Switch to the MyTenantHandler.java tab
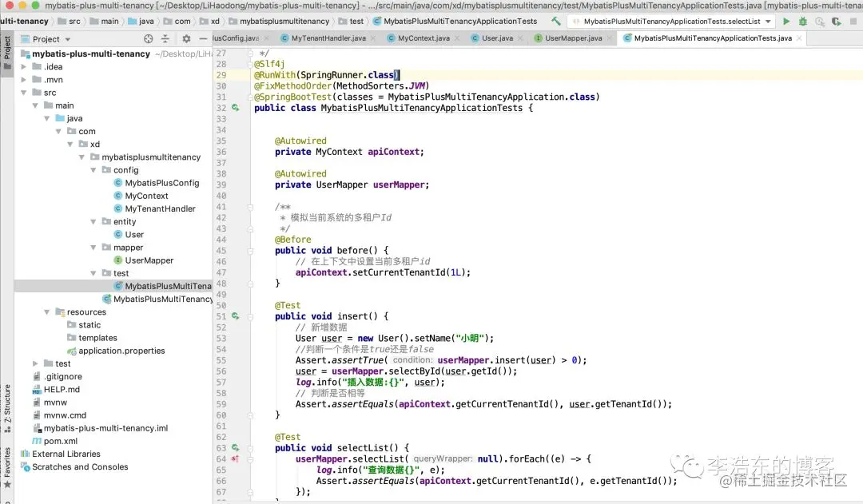This screenshot has width=863, height=504. pos(328,38)
